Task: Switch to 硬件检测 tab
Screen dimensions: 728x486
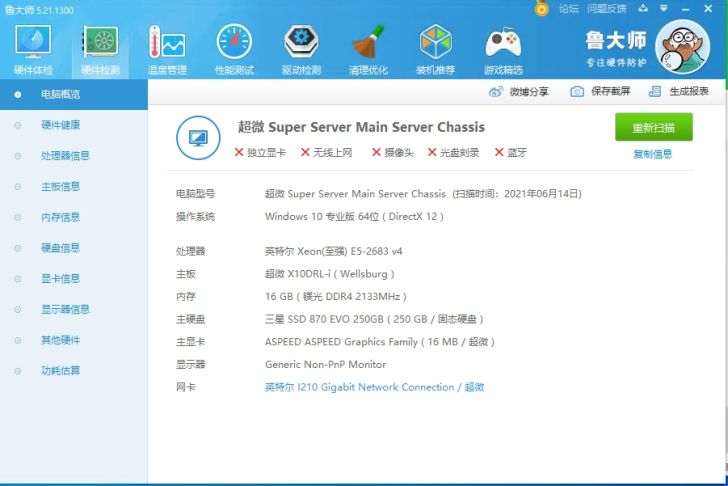Action: point(100,45)
